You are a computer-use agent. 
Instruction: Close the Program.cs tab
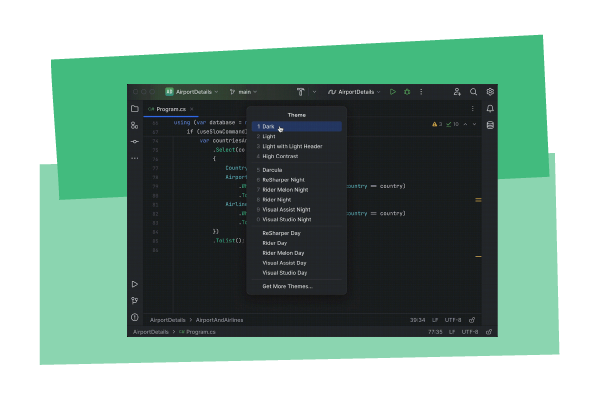192,109
